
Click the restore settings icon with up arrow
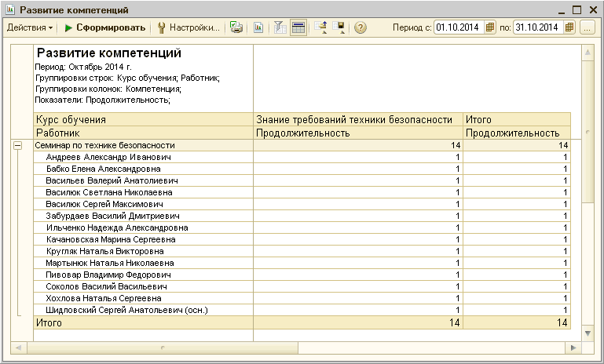(321, 27)
